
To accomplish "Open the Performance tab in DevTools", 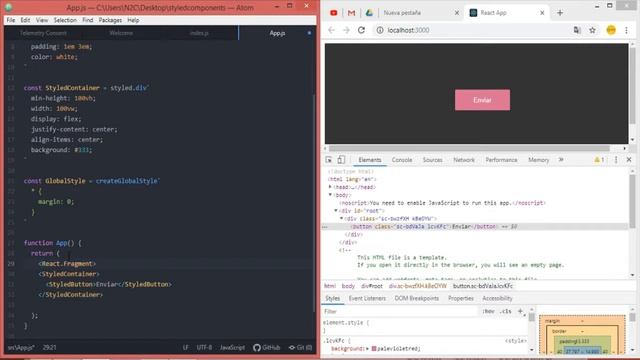I will point(501,160).
